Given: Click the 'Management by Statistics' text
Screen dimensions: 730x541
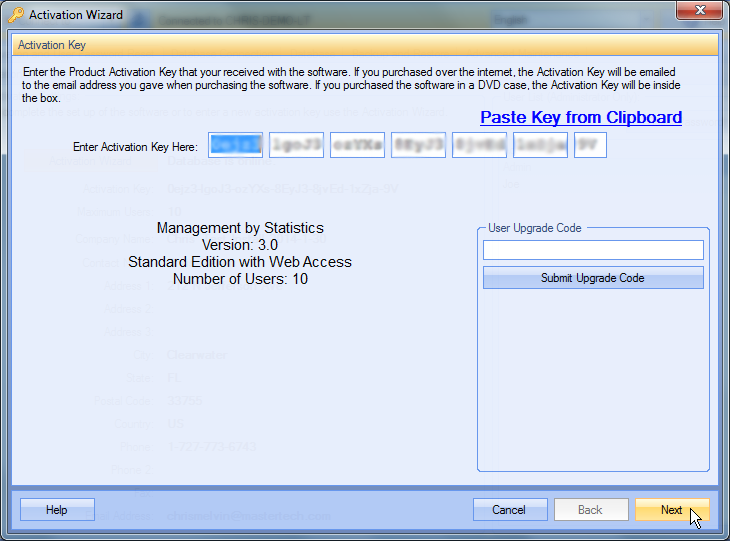Looking at the screenshot, I should point(240,228).
